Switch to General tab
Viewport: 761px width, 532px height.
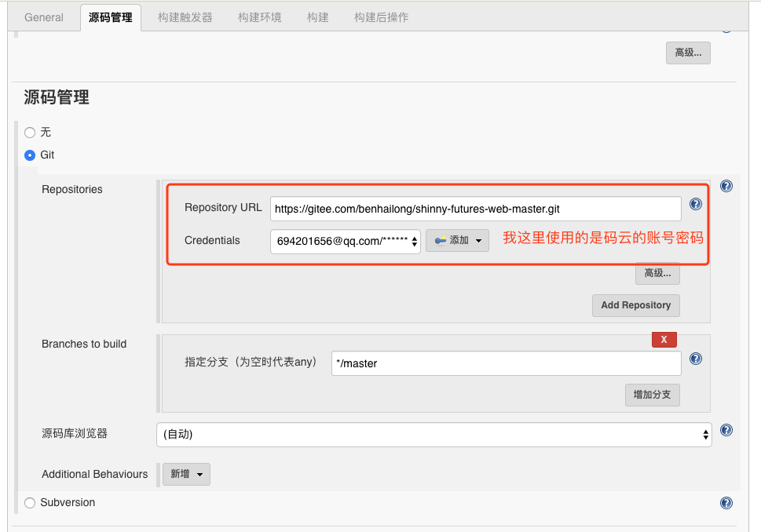tap(44, 17)
